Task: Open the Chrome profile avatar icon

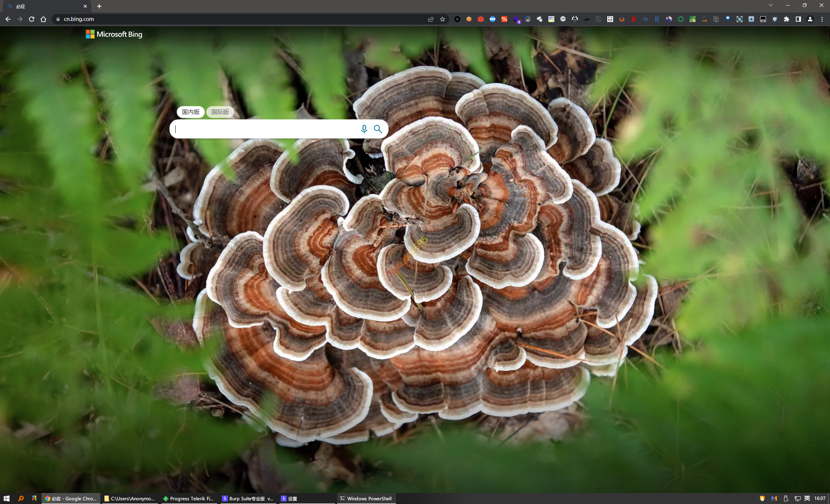Action: tap(810, 19)
